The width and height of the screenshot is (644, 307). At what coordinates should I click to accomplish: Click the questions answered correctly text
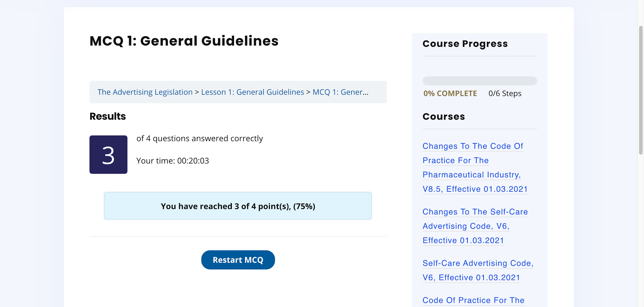tap(200, 138)
